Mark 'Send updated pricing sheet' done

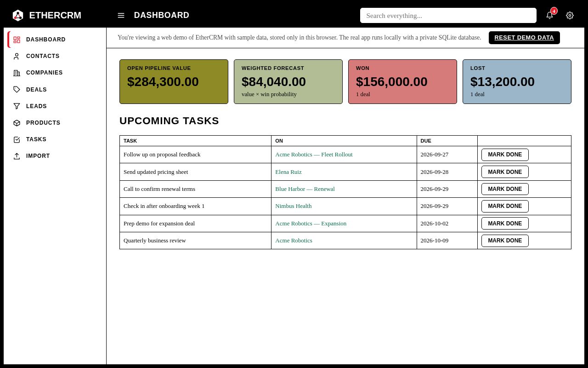click(505, 172)
